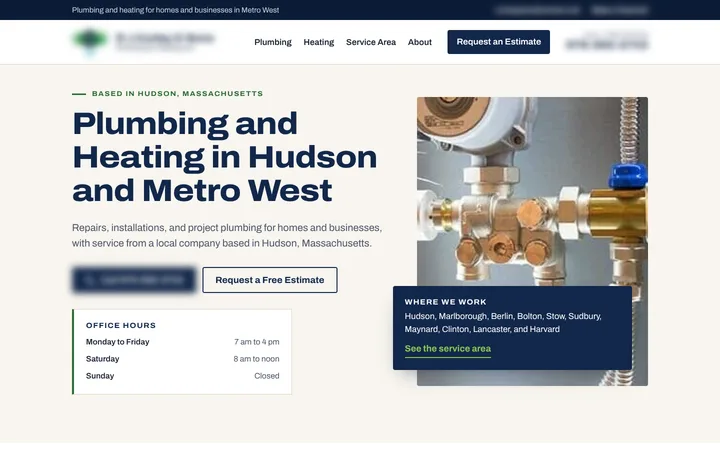This screenshot has height=450, width=720.
Task: Click the Request a Free Estimate button
Action: (270, 280)
